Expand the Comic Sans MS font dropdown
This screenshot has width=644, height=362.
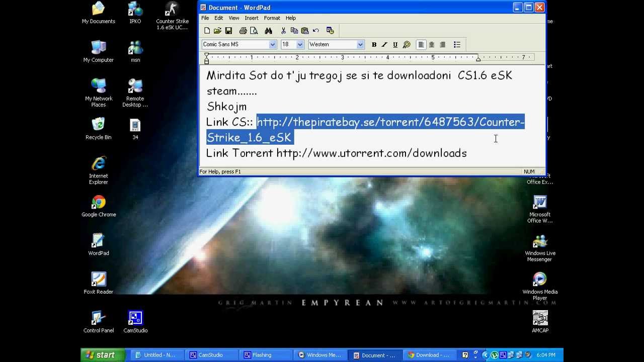(272, 45)
